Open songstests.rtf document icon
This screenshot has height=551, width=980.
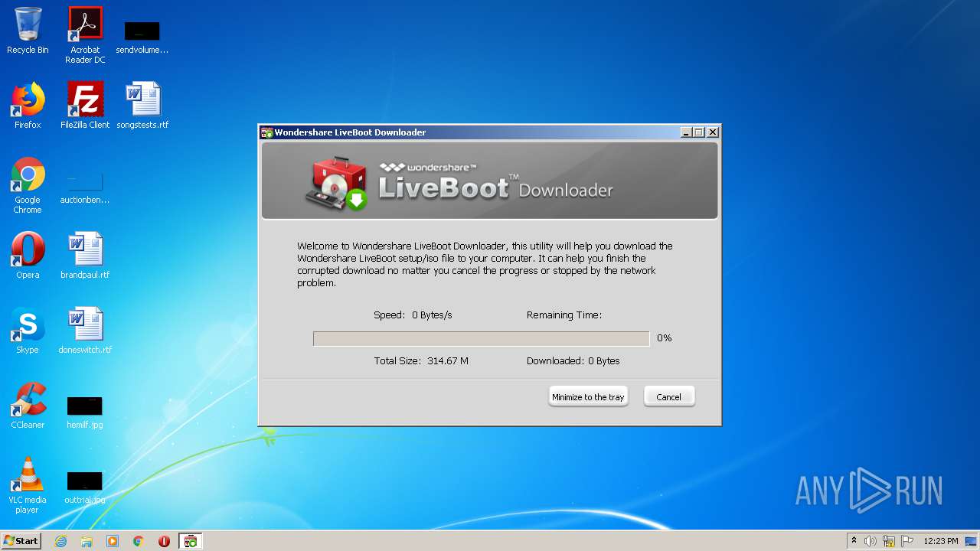click(x=142, y=106)
